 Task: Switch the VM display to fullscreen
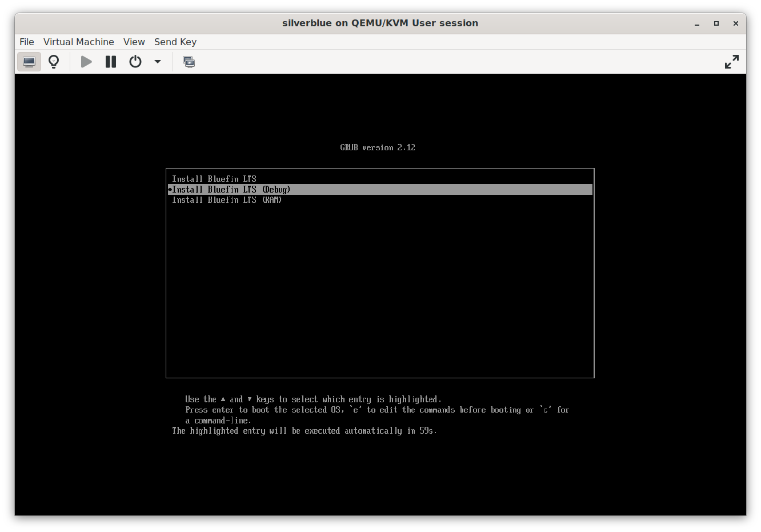pyautogui.click(x=732, y=62)
